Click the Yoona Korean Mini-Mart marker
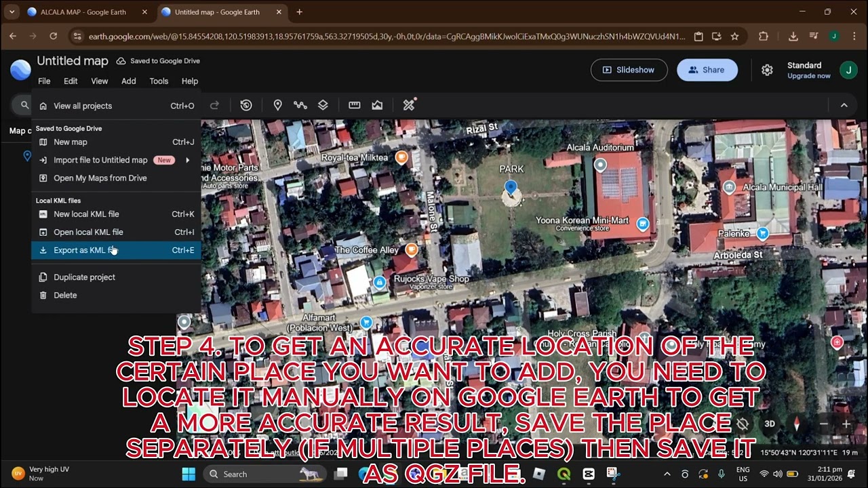Viewport: 868px width, 488px height. [642, 224]
